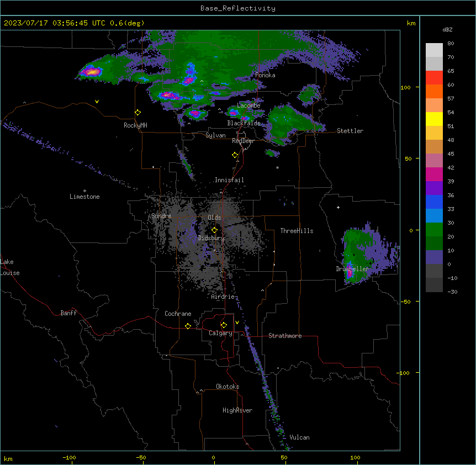Click the Stettler city label

click(350, 131)
